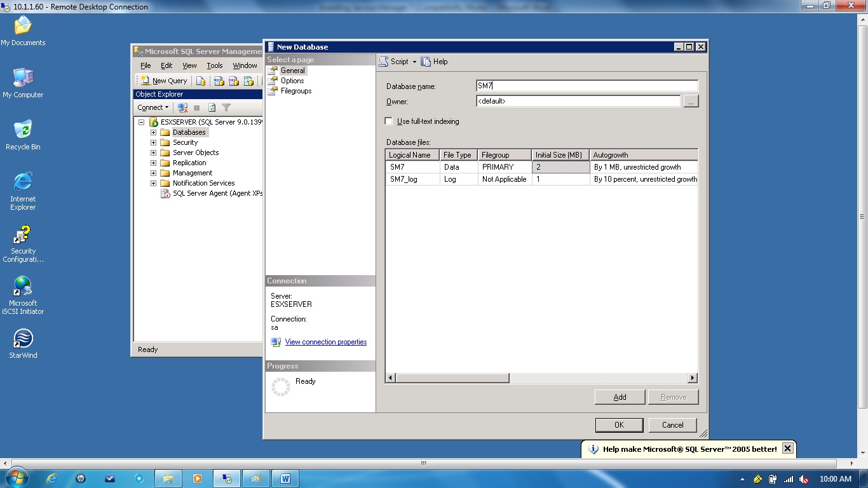Open StarWind desktop icon
This screenshot has height=488, width=868.
pos(23,344)
